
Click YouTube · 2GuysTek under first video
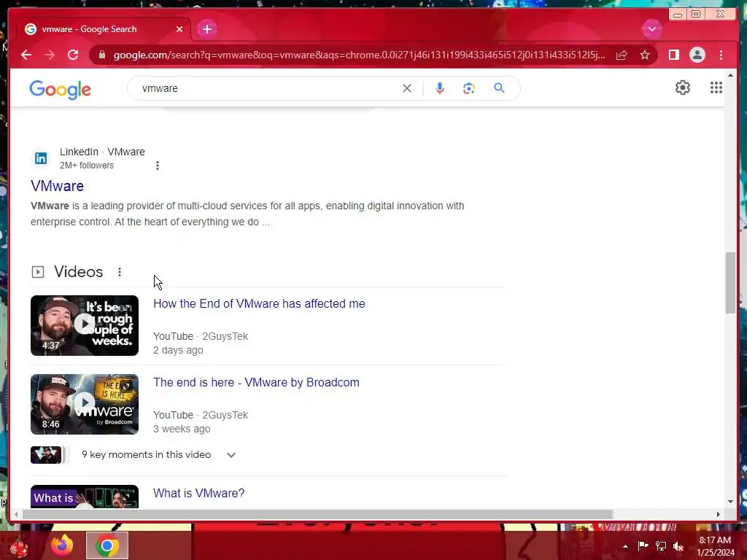tap(201, 336)
